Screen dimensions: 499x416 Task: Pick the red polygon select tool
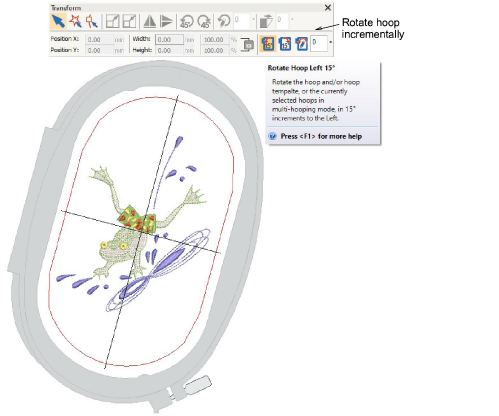pyautogui.click(x=91, y=21)
